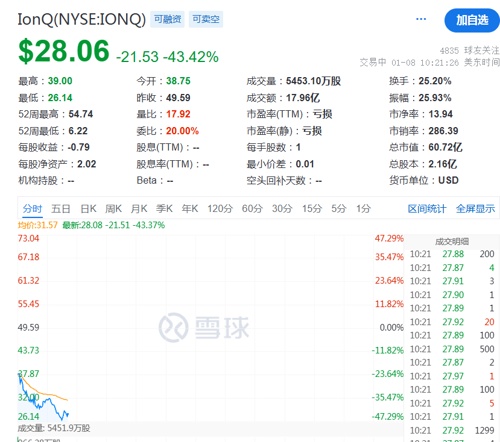Click the trade row priced 27.88 with 200
This screenshot has width=500, height=442.
(x=452, y=254)
